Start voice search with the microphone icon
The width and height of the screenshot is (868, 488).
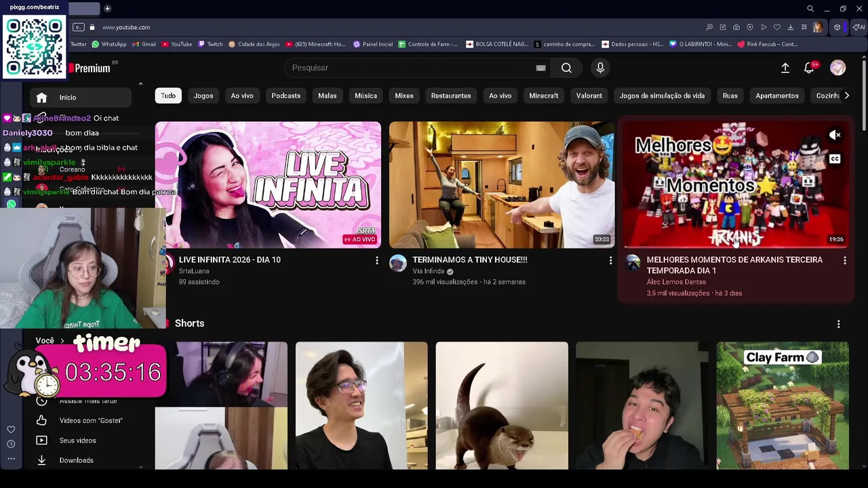pyautogui.click(x=600, y=68)
